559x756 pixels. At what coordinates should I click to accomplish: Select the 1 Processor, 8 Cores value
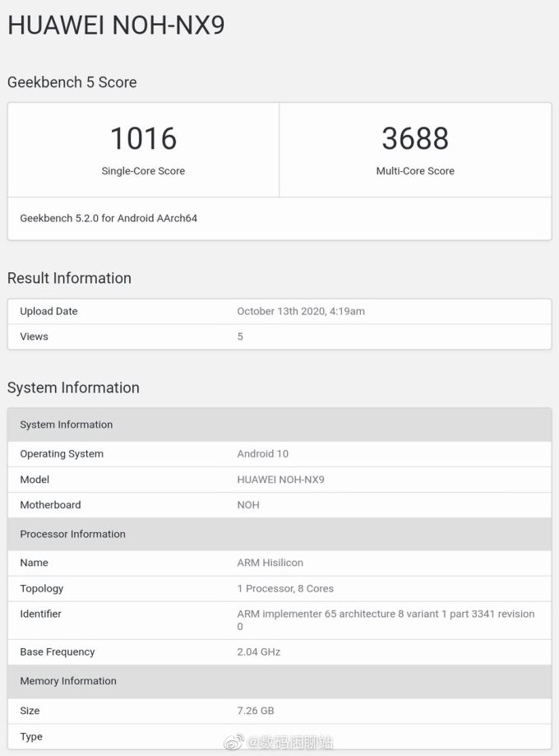click(x=285, y=589)
